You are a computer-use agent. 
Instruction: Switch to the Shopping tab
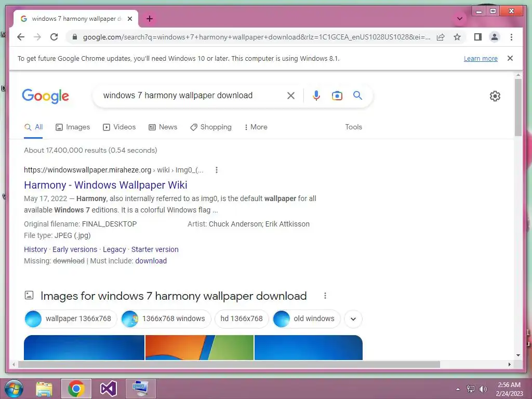coord(211,127)
